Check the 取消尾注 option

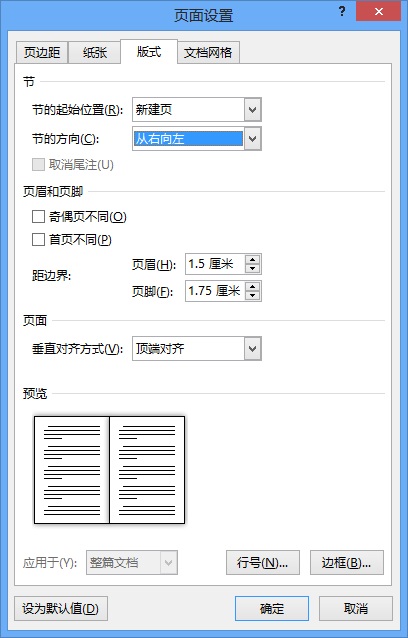click(38, 165)
